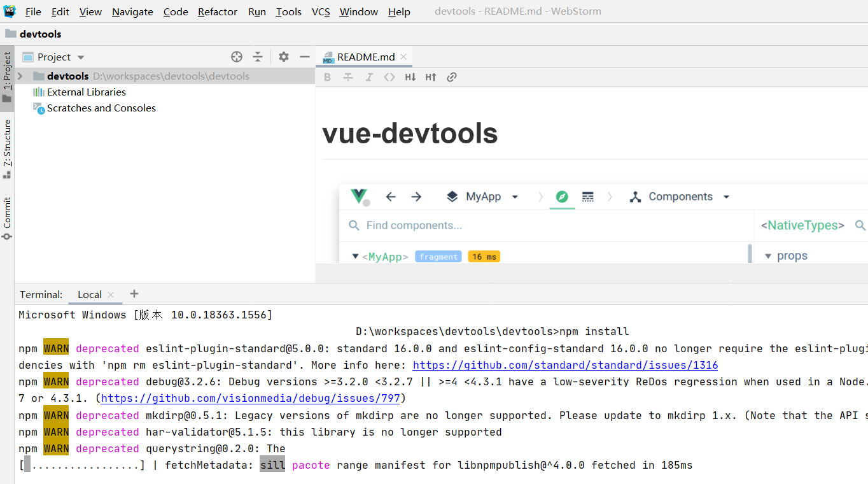This screenshot has height=484, width=868.
Task: Click the Find components search field
Action: (x=547, y=225)
